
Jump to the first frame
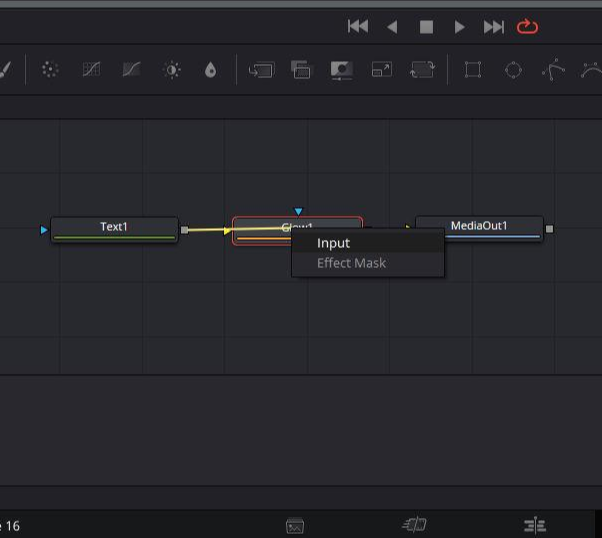[x=358, y=26]
